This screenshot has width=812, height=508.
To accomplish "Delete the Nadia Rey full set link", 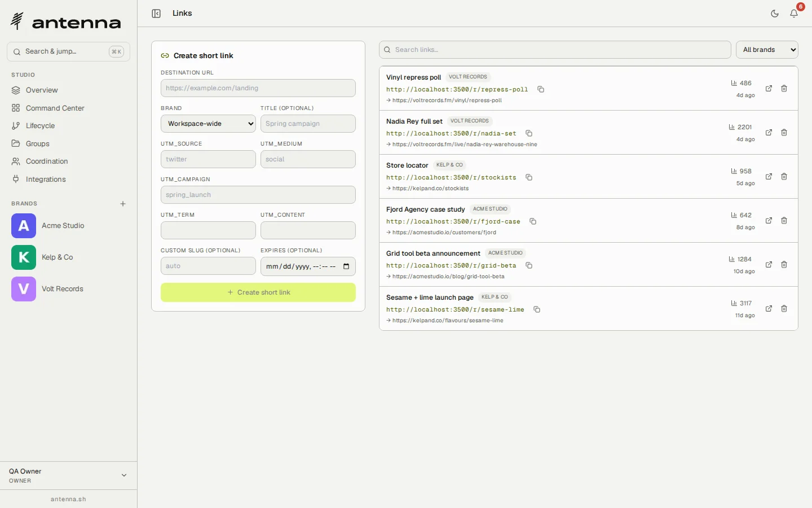I will click(x=784, y=133).
